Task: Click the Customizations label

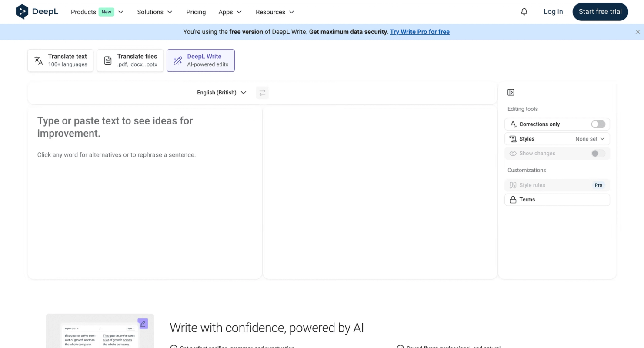Action: [527, 170]
